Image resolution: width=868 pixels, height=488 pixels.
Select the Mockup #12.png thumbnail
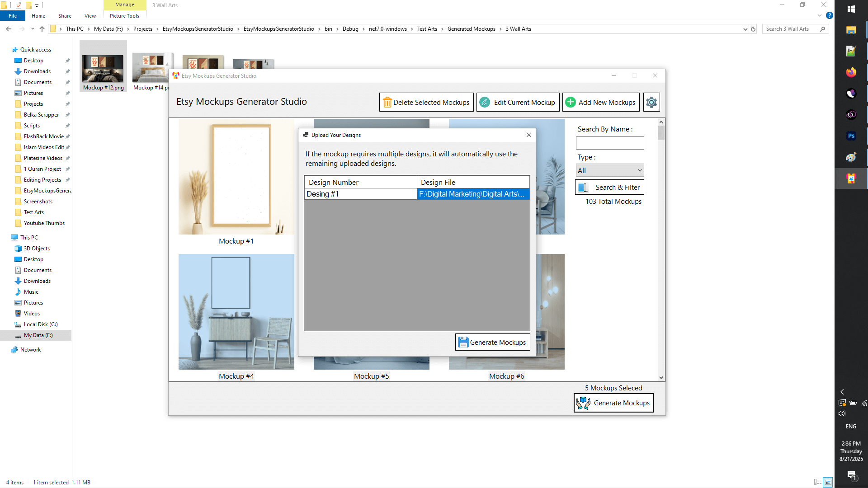[x=103, y=68]
